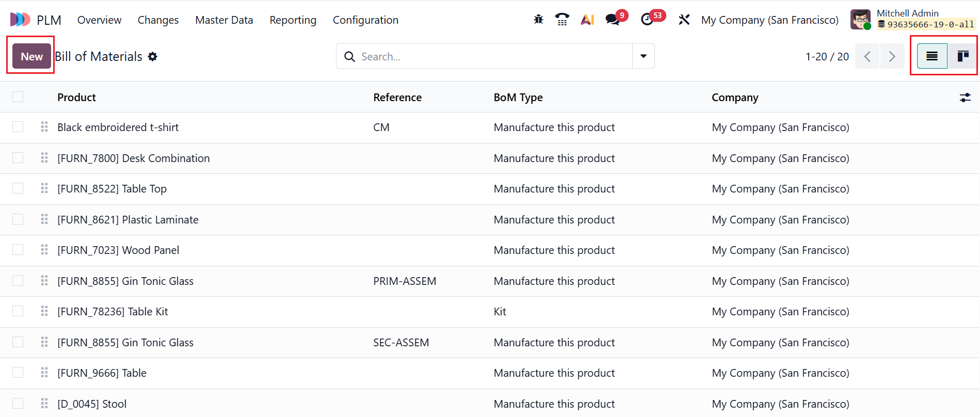Open the Configuration menu
The width and height of the screenshot is (980, 417).
(365, 20)
